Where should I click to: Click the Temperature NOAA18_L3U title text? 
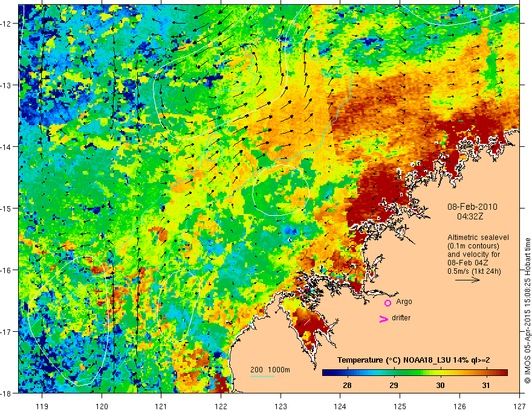click(414, 360)
